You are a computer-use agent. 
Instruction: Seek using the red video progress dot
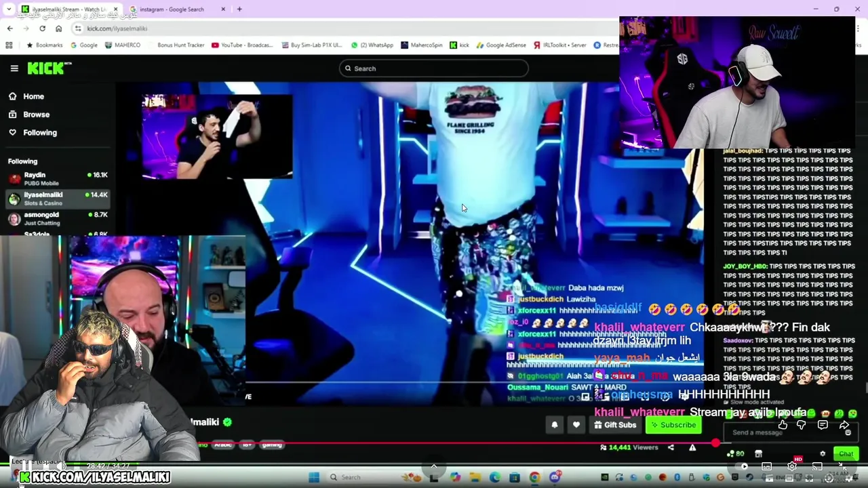tap(715, 443)
